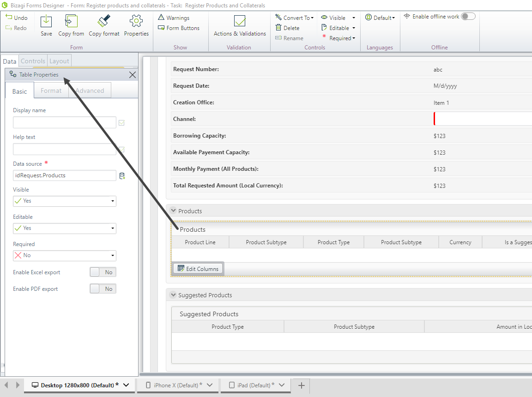The image size is (532, 397).
Task: Select the Format properties tab
Action: pyautogui.click(x=51, y=90)
